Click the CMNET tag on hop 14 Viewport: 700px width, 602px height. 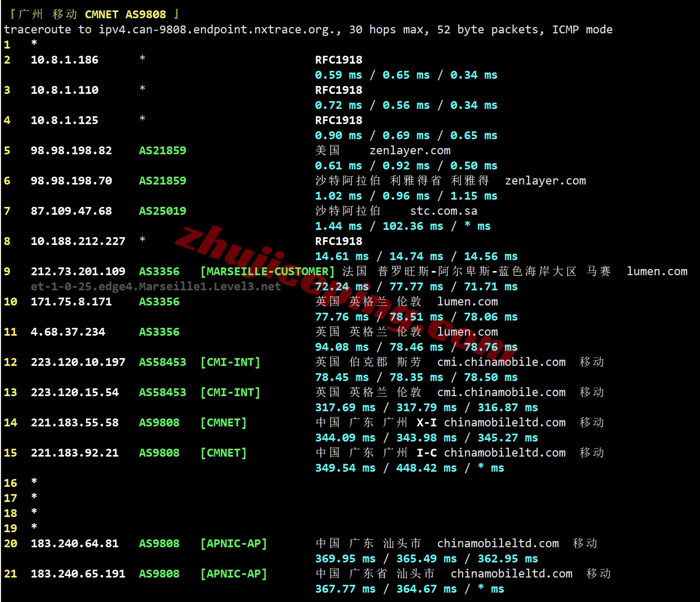point(223,423)
